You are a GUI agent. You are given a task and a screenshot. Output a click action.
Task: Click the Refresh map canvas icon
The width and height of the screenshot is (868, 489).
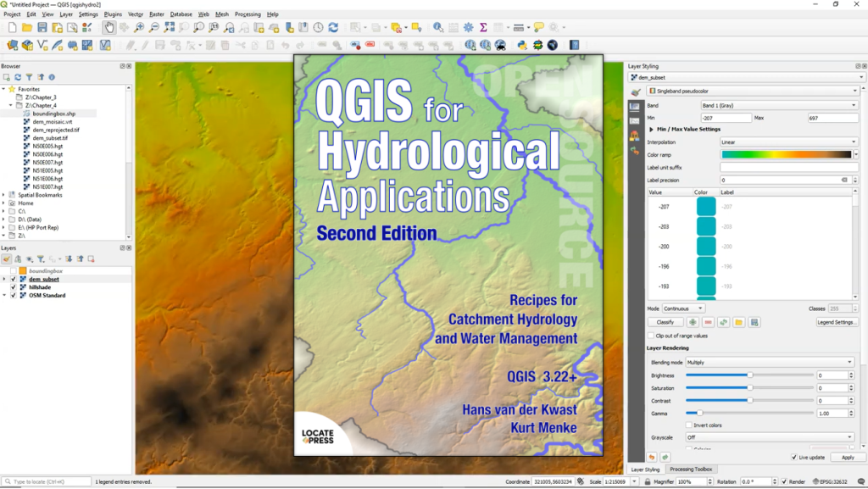point(331,26)
